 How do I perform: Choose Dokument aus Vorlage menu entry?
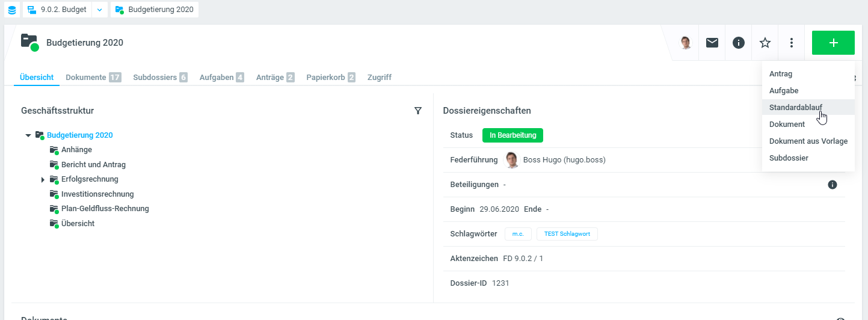click(808, 141)
